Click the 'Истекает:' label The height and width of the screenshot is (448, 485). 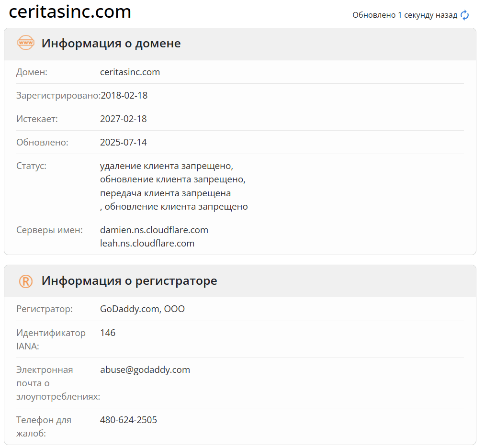[x=37, y=119]
